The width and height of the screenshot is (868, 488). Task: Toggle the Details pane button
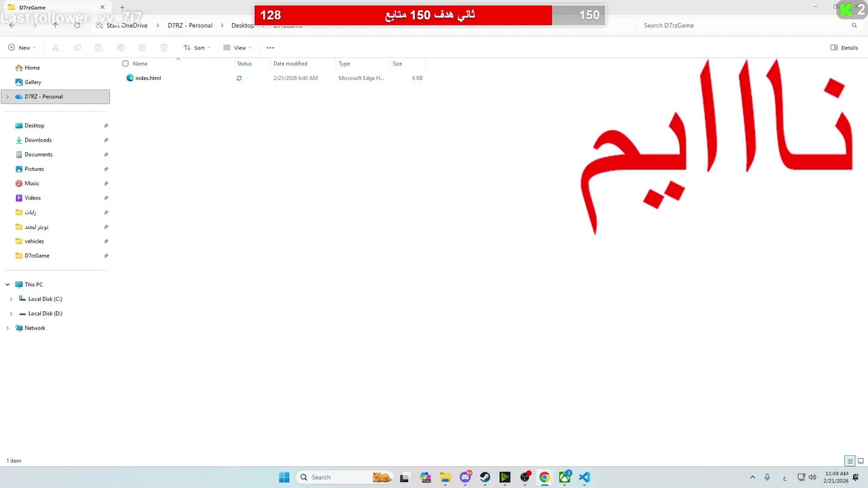[x=844, y=47]
